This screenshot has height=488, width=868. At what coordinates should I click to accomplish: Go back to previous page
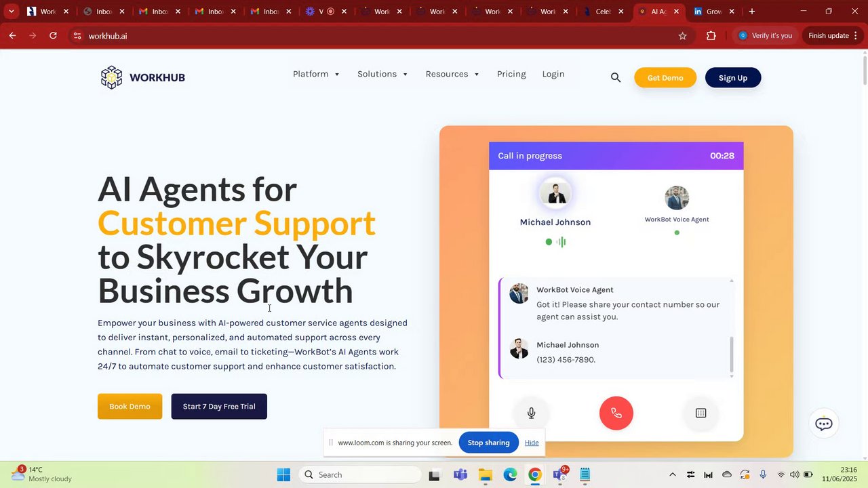(x=12, y=36)
